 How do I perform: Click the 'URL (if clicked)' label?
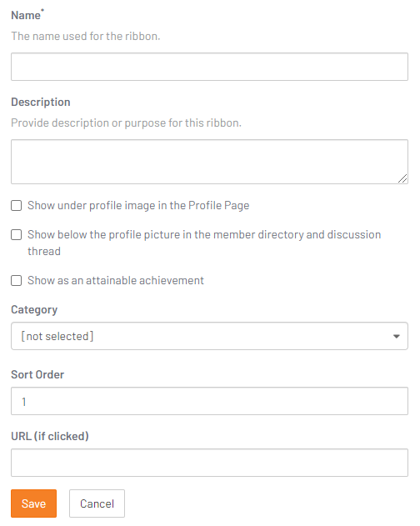coord(50,436)
